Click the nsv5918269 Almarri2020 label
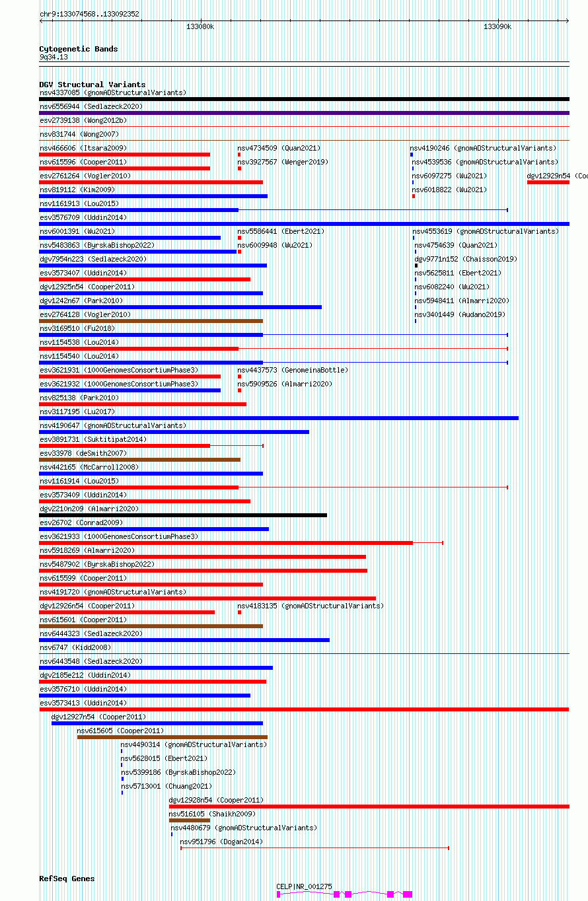Image resolution: width=588 pixels, height=901 pixels. pyautogui.click(x=87, y=550)
